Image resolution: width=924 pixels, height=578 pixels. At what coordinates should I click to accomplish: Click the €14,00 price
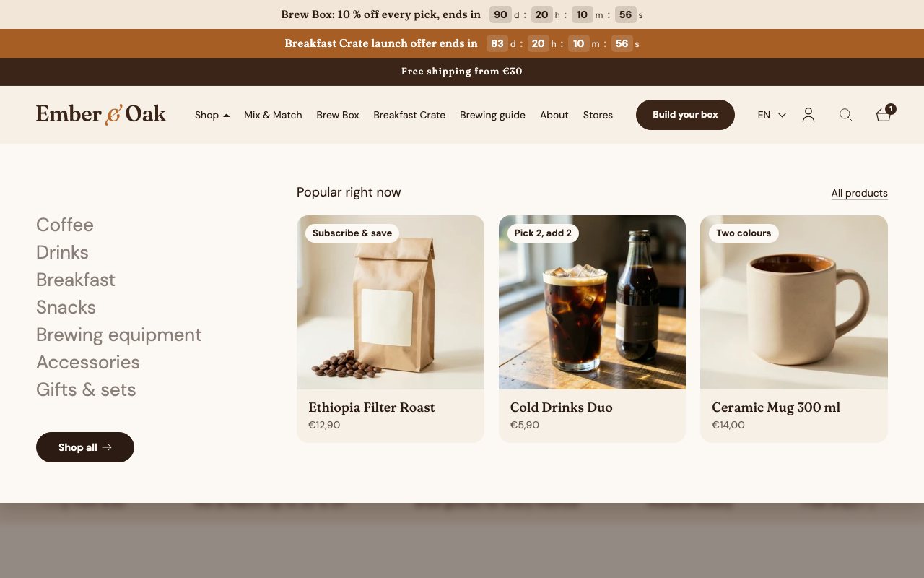coord(728,425)
